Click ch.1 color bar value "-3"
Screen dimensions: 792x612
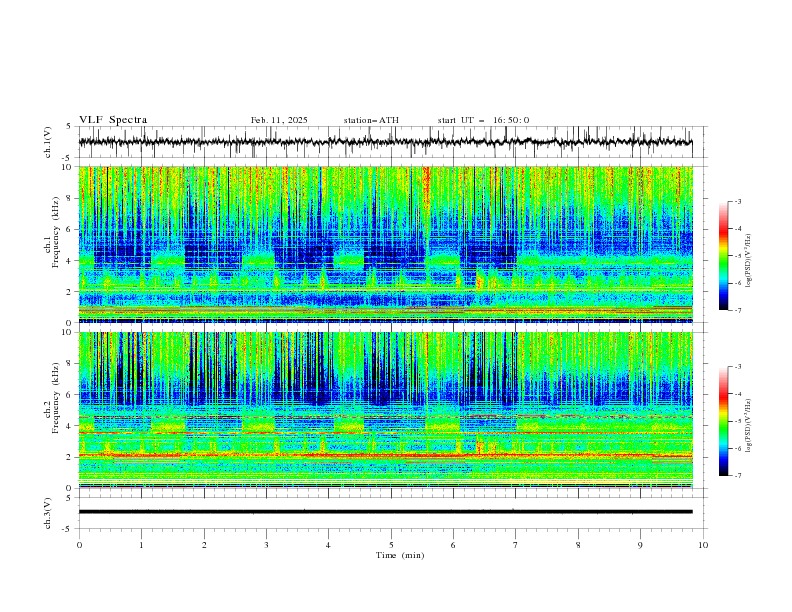point(738,201)
